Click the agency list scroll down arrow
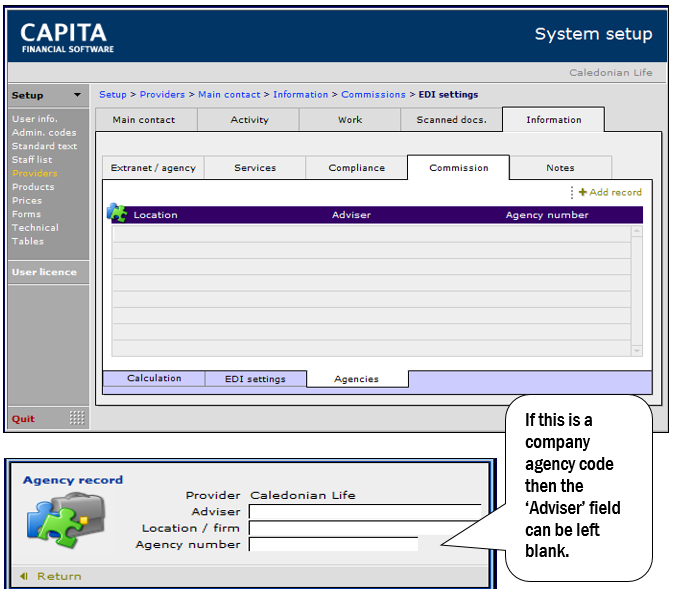This screenshot has height=592, width=674. click(x=637, y=351)
